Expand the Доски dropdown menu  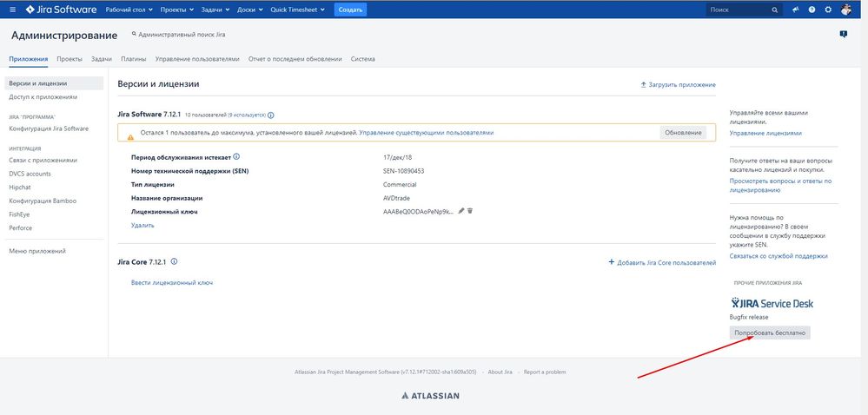click(x=250, y=10)
